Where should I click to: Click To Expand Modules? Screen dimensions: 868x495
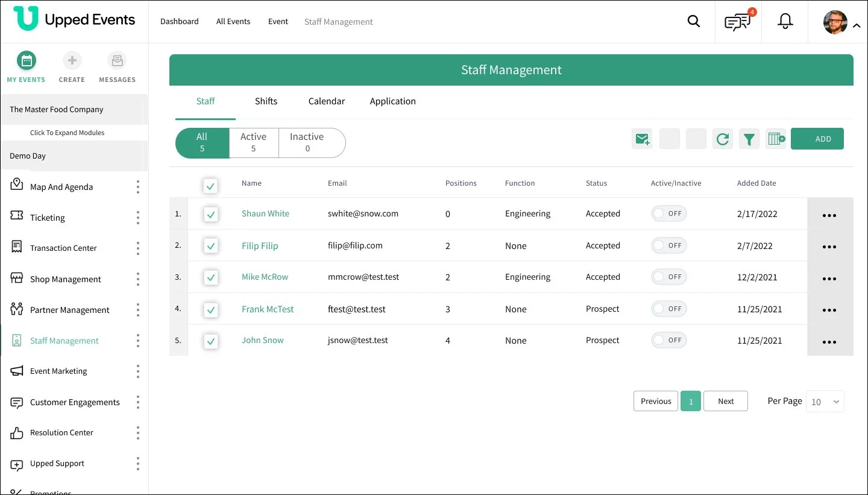click(x=68, y=133)
